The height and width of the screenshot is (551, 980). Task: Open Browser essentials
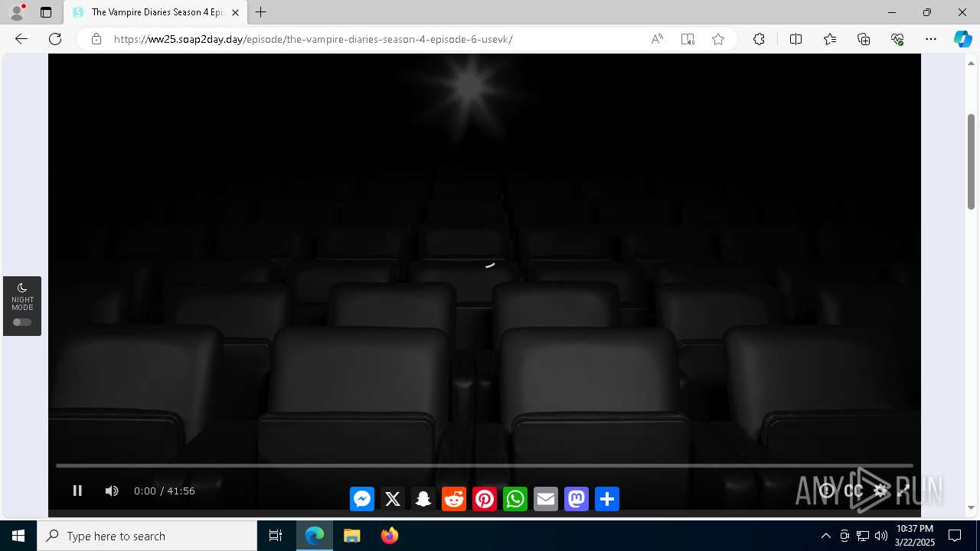[x=897, y=39]
